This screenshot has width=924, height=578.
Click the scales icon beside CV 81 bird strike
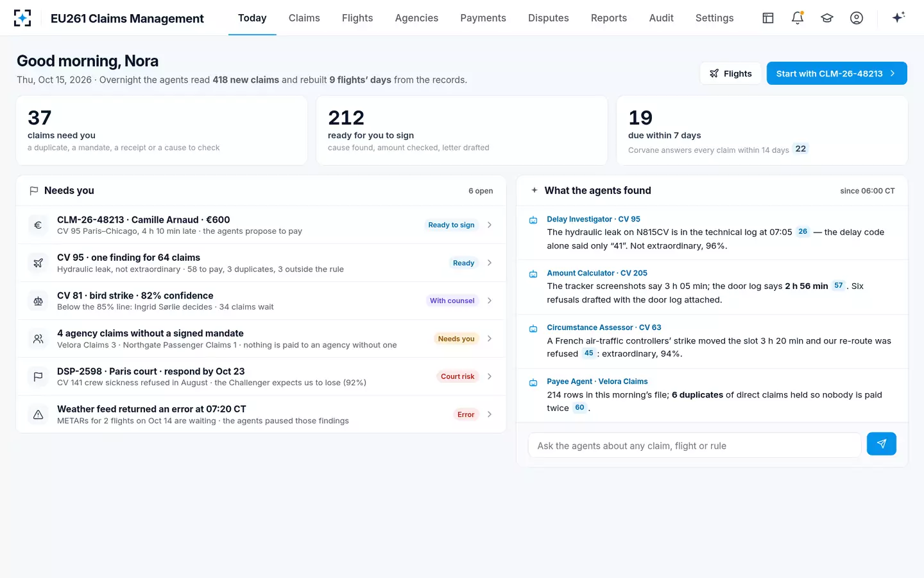38,301
